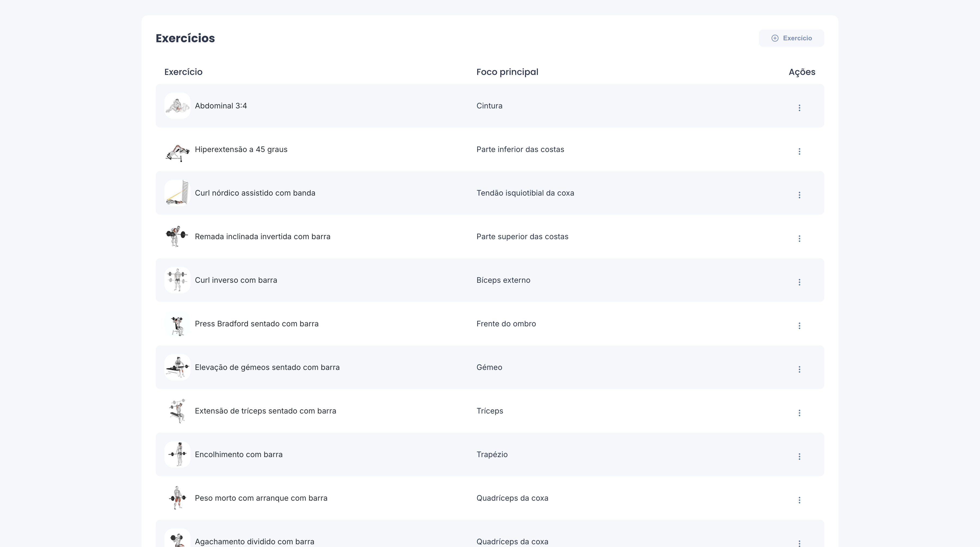Click the Foco principal column header
This screenshot has width=980, height=547.
point(507,72)
